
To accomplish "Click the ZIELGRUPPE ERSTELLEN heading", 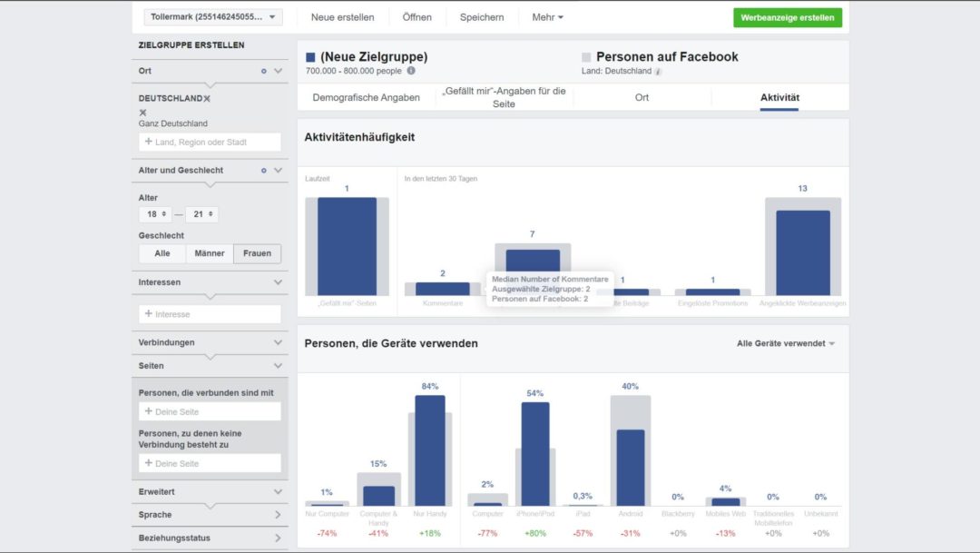I will [x=191, y=45].
